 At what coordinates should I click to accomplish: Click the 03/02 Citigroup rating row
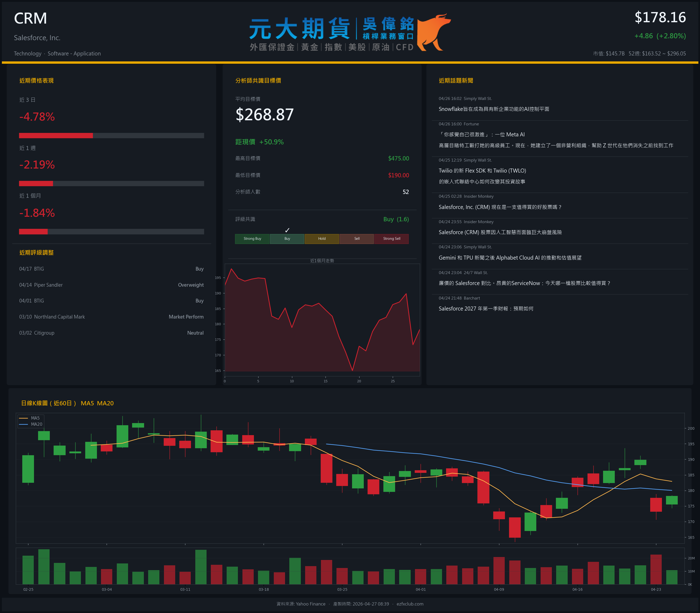[x=111, y=333]
